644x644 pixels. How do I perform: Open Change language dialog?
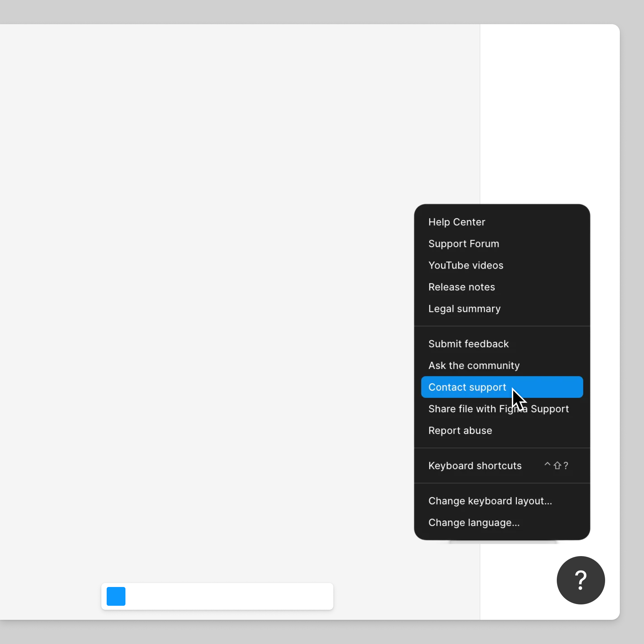tap(474, 522)
